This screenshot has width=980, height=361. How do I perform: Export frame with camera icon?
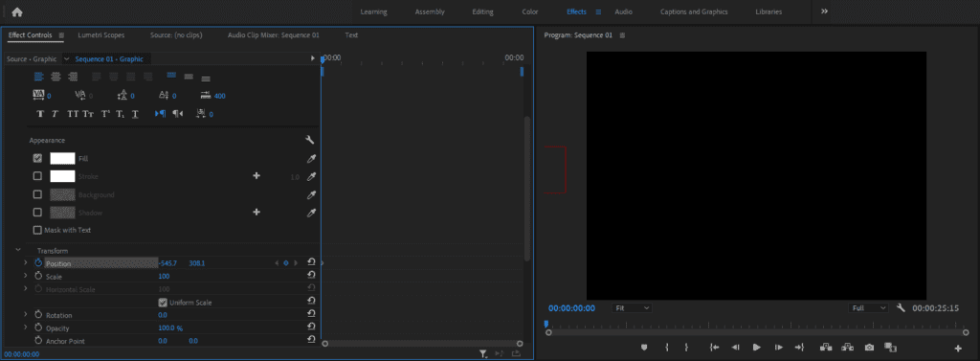point(869,348)
